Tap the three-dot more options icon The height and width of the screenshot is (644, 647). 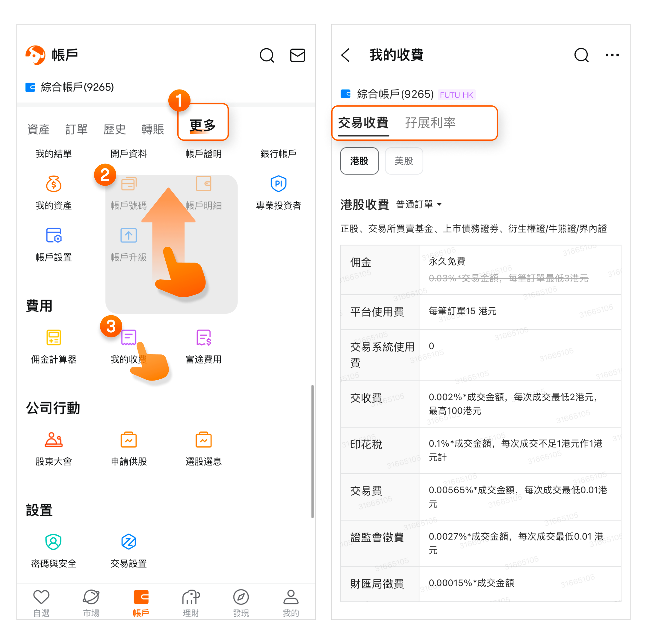[612, 55]
